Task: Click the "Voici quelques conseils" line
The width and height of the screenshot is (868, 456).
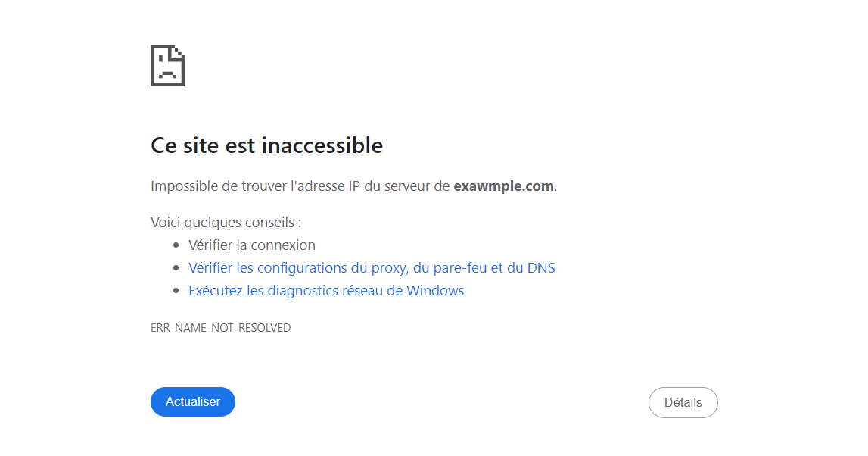Action: (226, 223)
